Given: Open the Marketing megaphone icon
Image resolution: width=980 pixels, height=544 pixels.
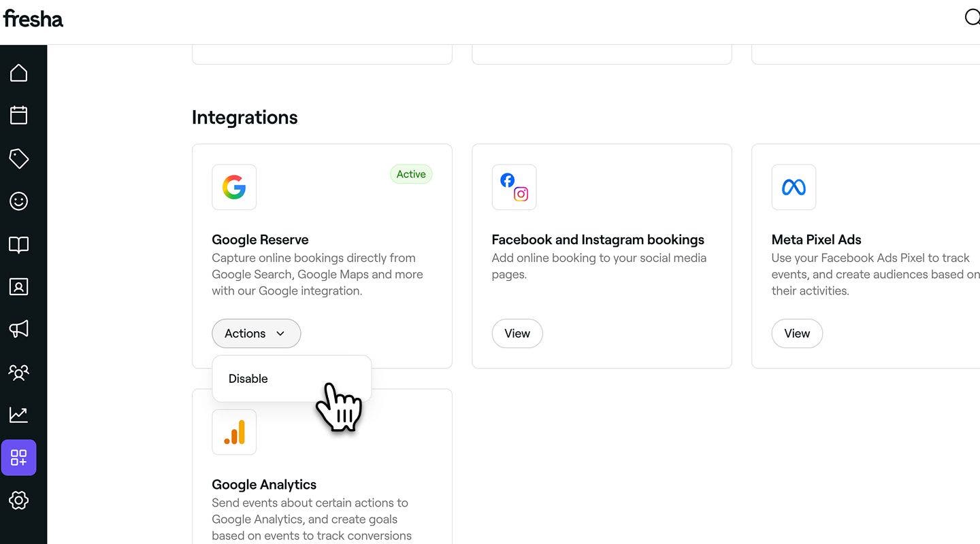Looking at the screenshot, I should click(x=19, y=329).
